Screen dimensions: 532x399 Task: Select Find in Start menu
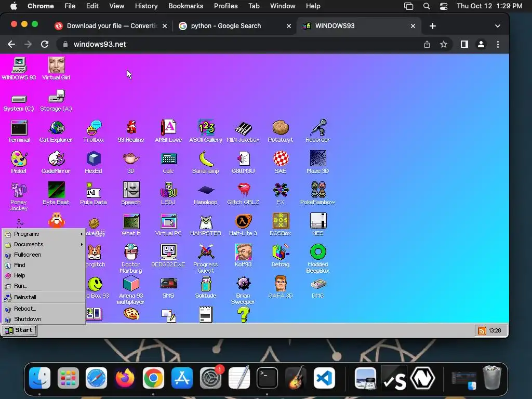coord(44,265)
